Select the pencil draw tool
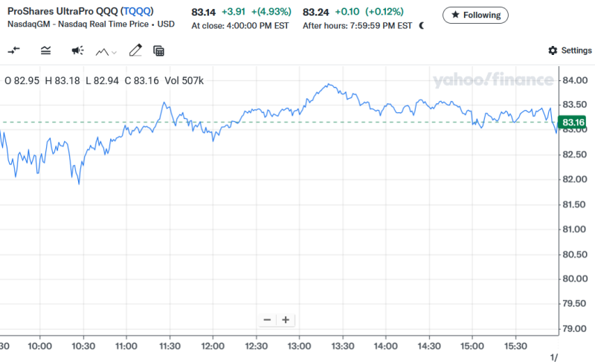This screenshot has width=595, height=364. coord(135,51)
